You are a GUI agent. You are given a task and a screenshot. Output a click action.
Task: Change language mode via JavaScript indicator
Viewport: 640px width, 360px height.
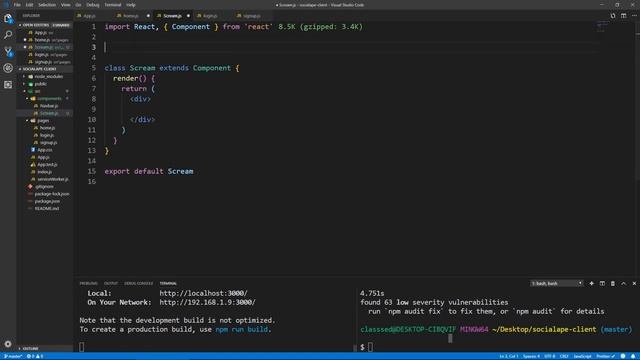(x=582, y=356)
